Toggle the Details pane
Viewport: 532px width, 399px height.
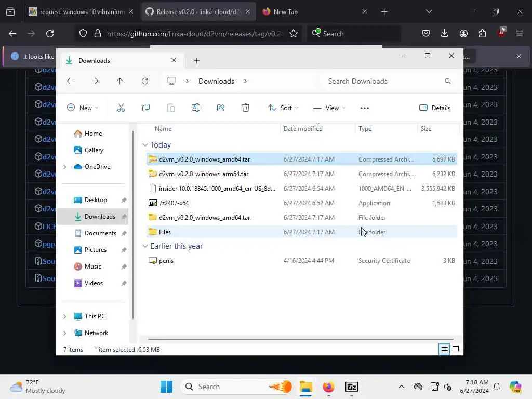pyautogui.click(x=435, y=108)
